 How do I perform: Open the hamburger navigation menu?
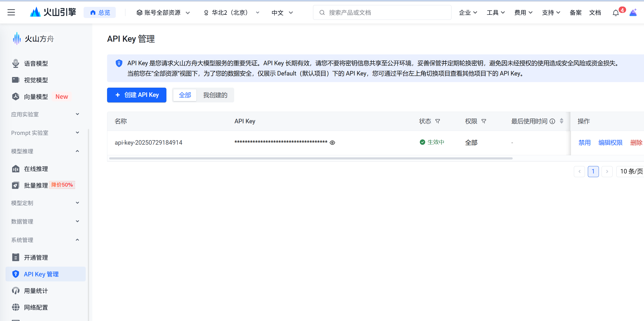click(x=11, y=12)
